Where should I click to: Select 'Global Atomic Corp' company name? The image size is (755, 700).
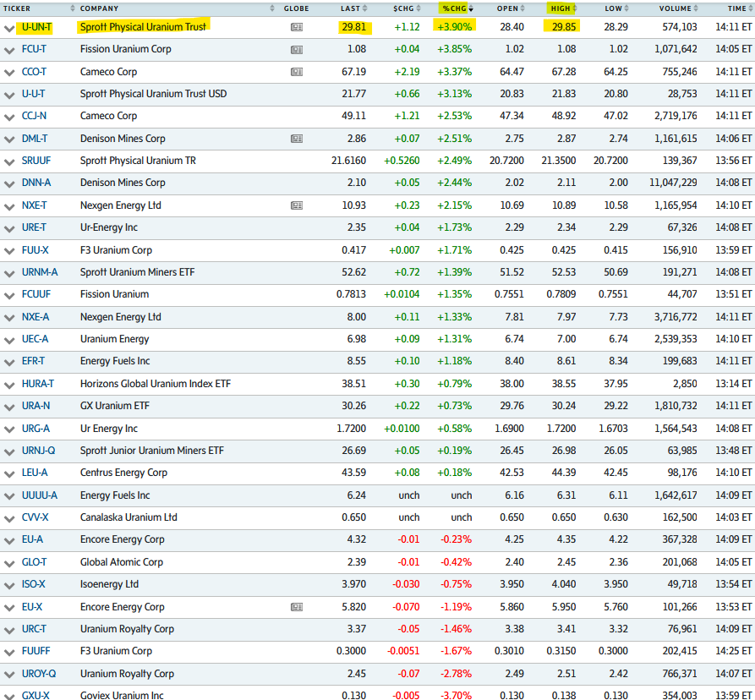click(122, 562)
